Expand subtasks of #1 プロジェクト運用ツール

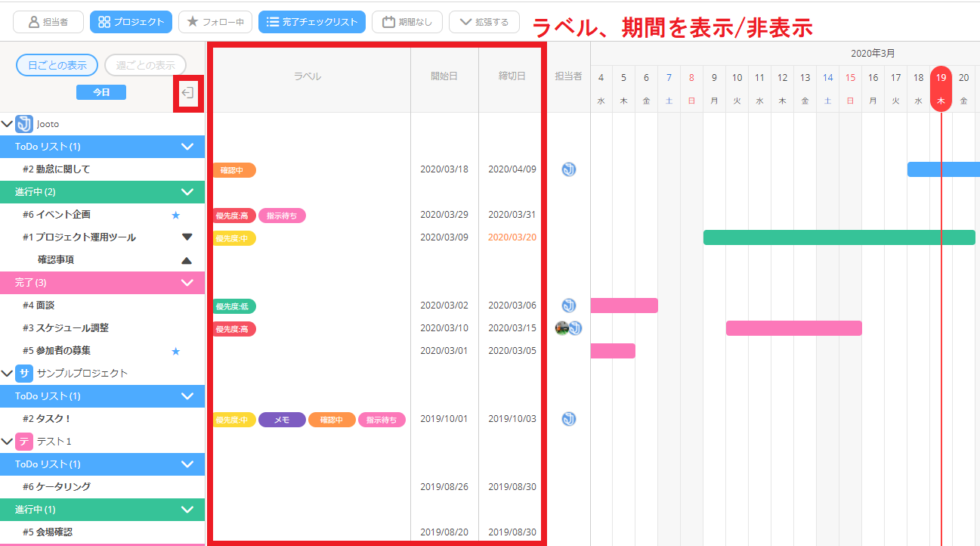coord(187,237)
